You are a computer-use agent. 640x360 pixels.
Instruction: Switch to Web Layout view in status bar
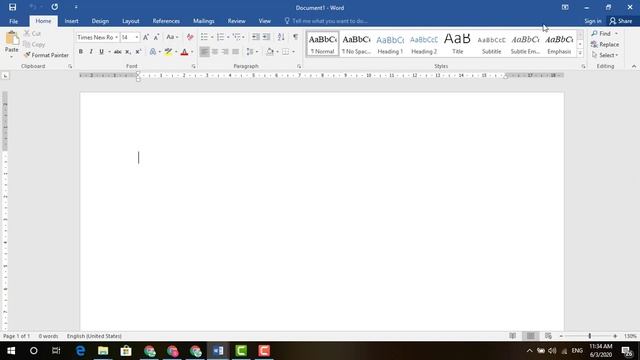[x=548, y=336]
